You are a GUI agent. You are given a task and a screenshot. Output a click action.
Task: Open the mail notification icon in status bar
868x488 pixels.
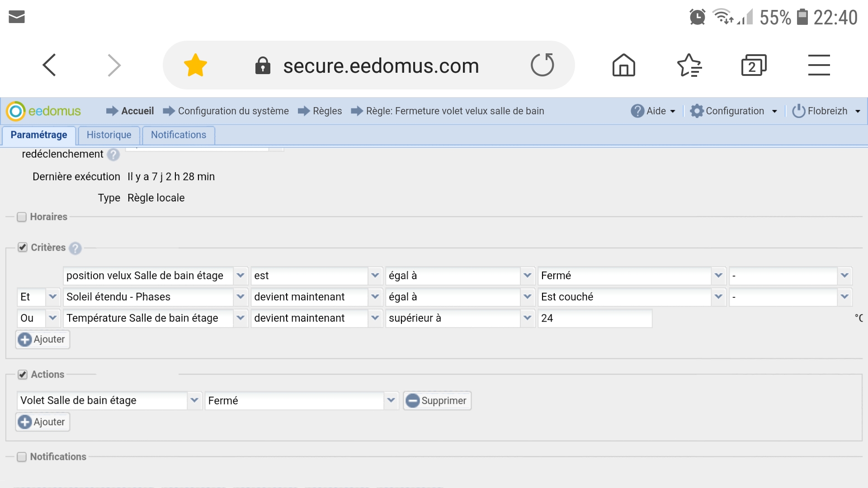pos(17,17)
